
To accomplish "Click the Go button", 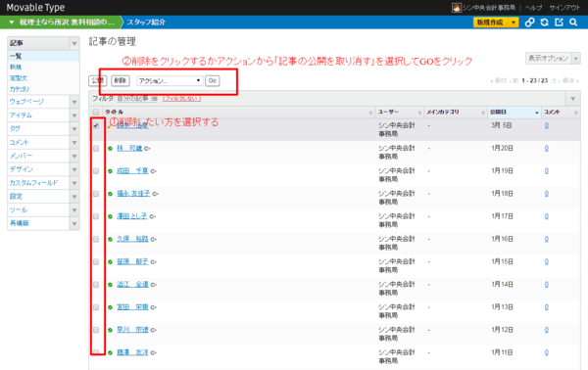I will pos(213,81).
